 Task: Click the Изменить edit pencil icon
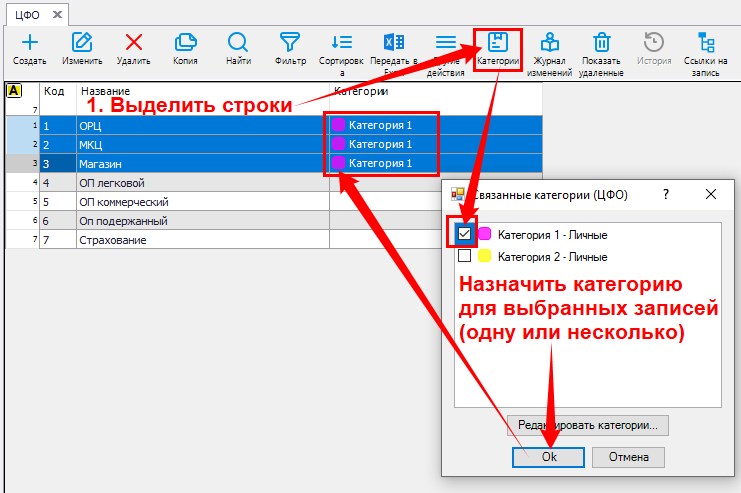coord(82,43)
